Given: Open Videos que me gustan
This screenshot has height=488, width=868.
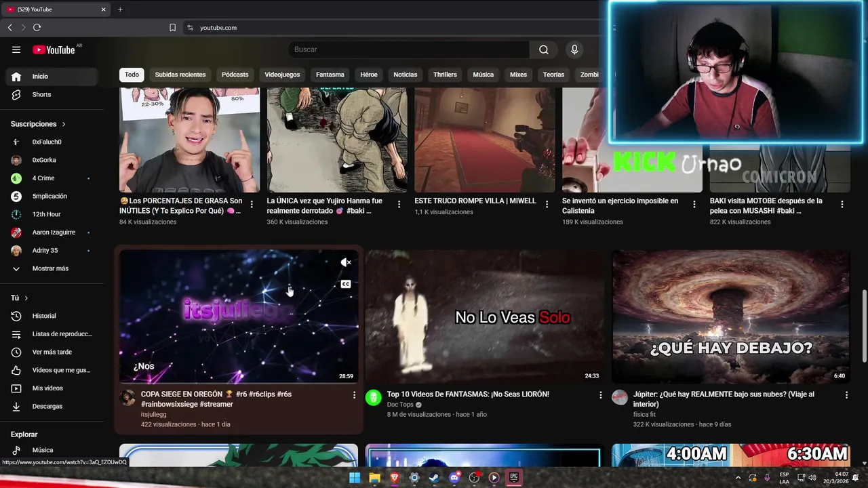Looking at the screenshot, I should coord(52,370).
